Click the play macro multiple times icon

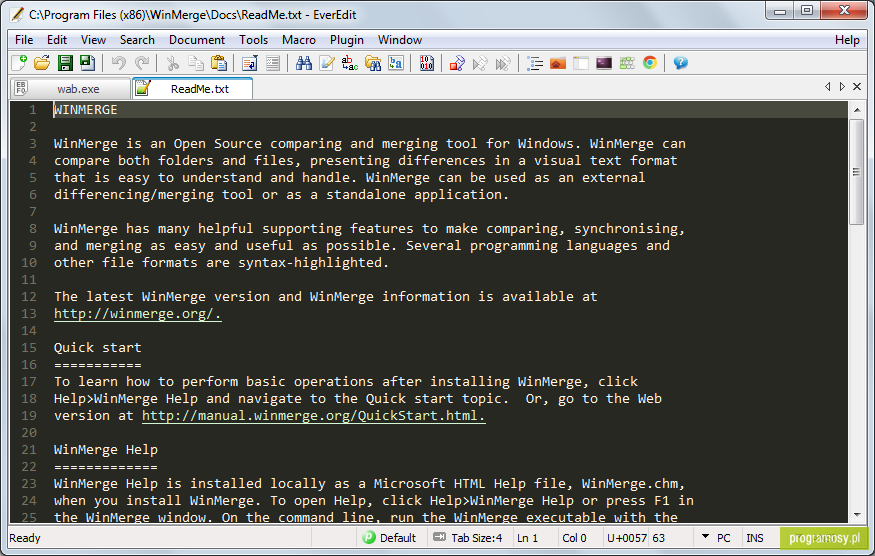pyautogui.click(x=503, y=63)
